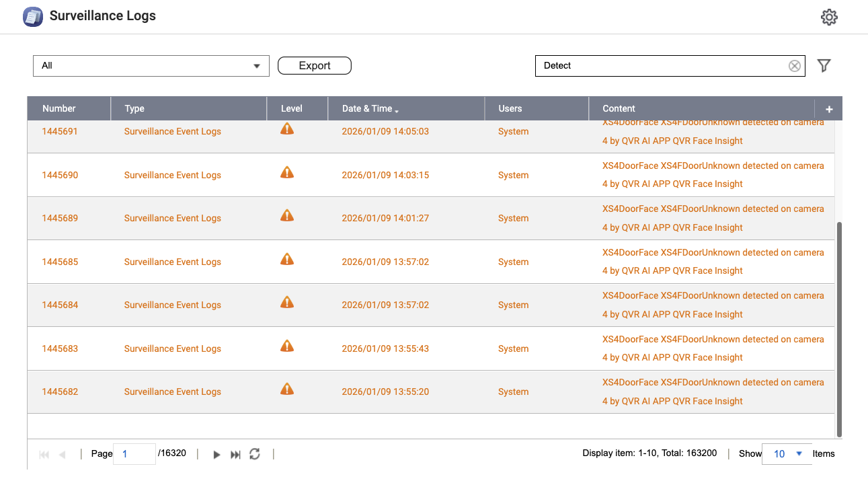868x483 pixels.
Task: Open the All log type dropdown
Action: pyautogui.click(x=151, y=66)
